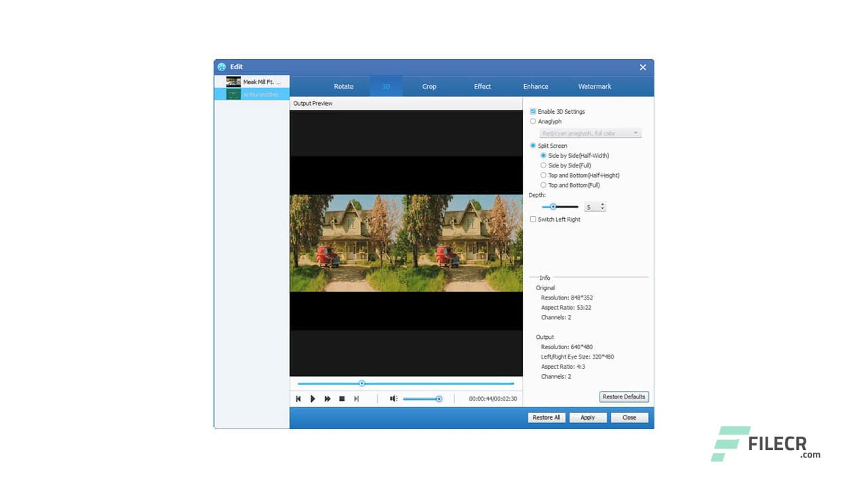Choose Top and Bottom(Half-Height) mode
This screenshot has width=868, height=488.
point(543,175)
